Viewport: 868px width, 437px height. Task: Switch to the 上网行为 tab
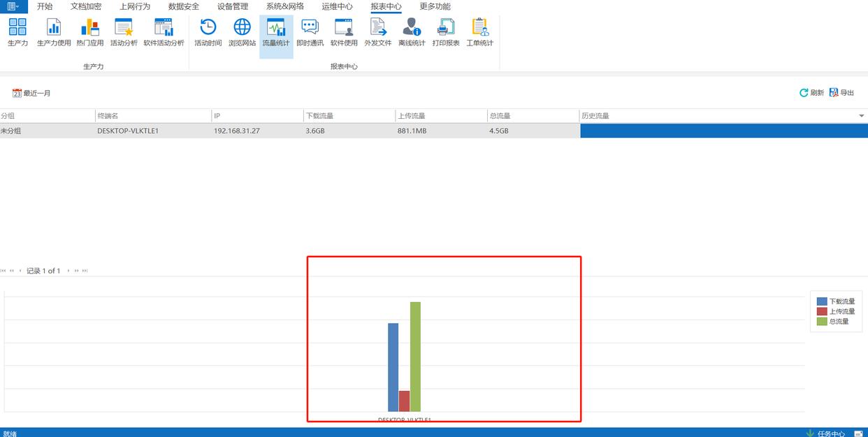(x=134, y=6)
